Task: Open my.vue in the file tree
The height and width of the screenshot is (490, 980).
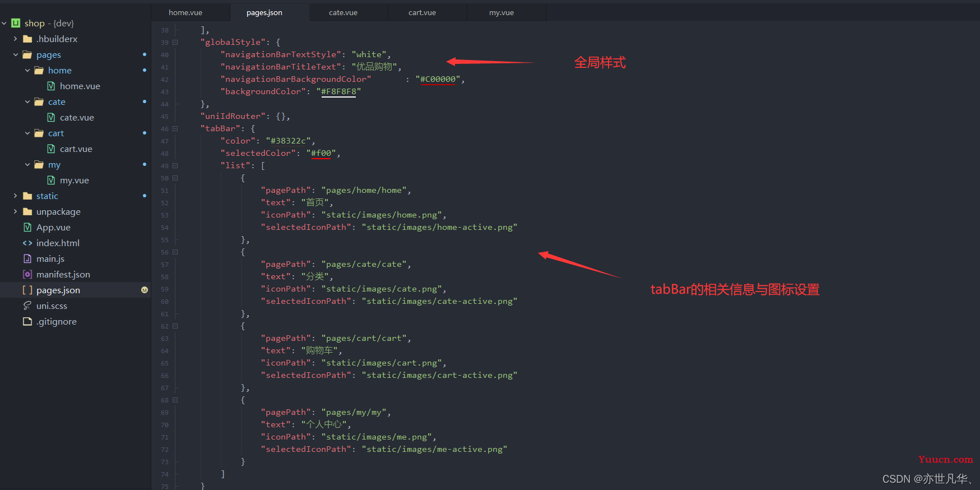Action: (75, 180)
